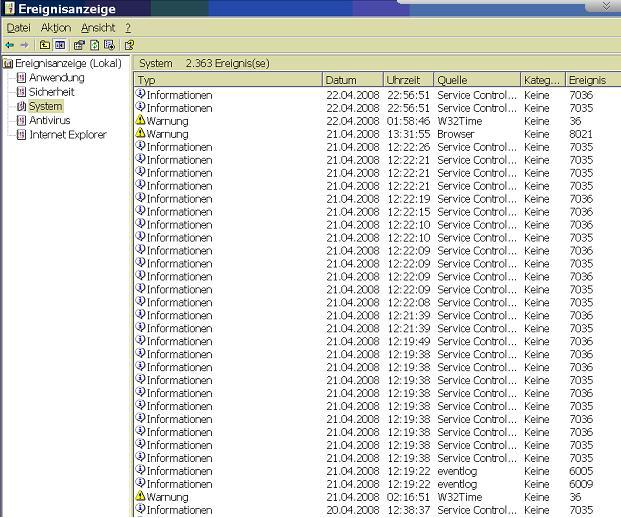Open help with the question mark toolbar icon

129,45
